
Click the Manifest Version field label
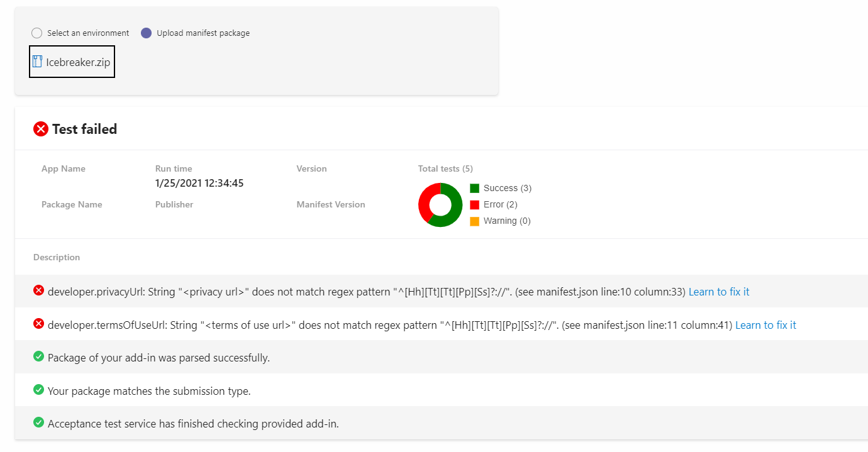click(330, 204)
